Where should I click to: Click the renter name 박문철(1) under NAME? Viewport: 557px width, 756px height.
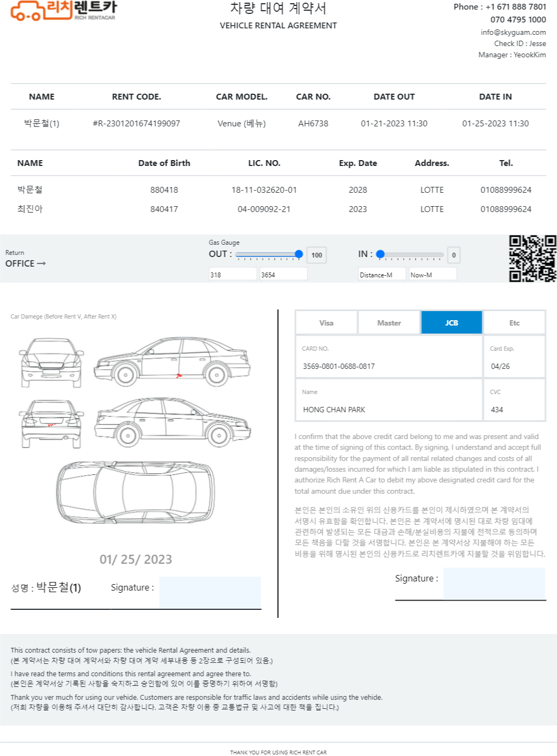pyautogui.click(x=42, y=123)
